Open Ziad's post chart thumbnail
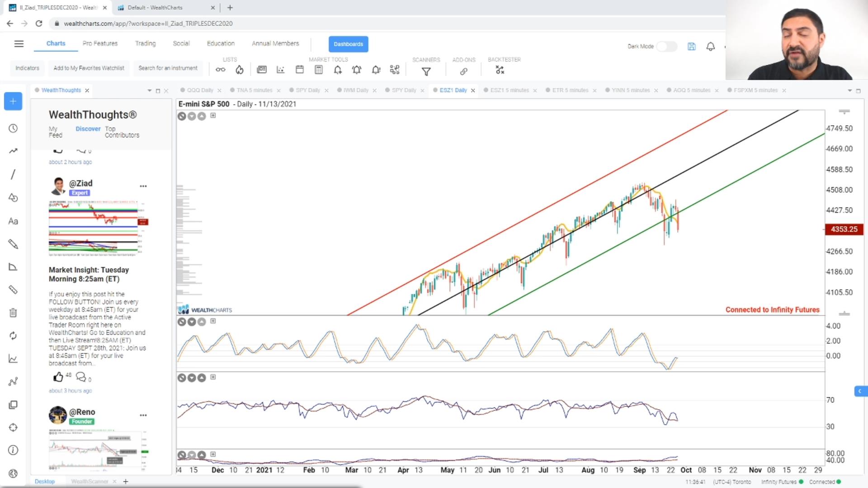This screenshot has height=488, width=868. pyautogui.click(x=98, y=228)
